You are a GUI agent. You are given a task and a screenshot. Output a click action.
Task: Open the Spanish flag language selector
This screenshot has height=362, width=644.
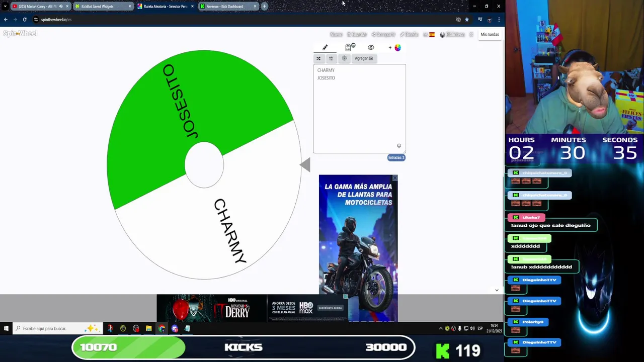(429, 35)
